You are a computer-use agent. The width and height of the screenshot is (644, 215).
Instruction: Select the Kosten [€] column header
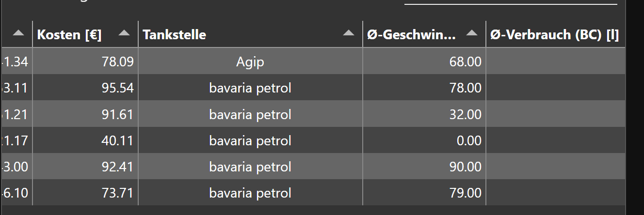[x=69, y=35]
